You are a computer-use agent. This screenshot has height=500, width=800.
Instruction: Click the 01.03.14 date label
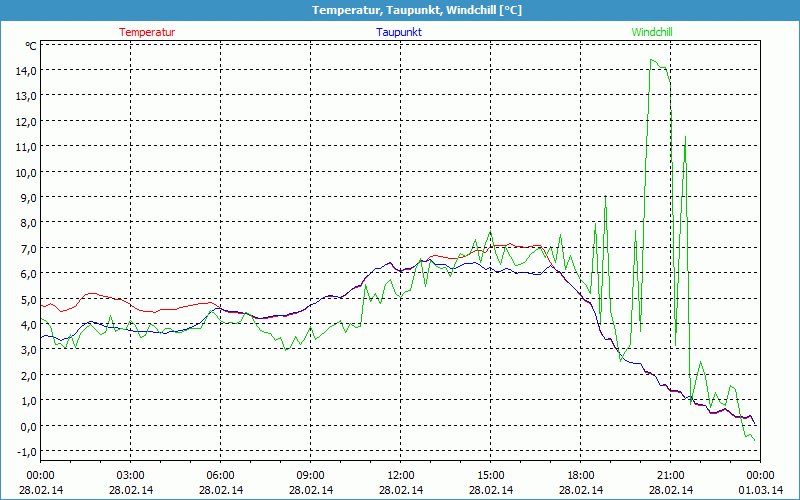(760, 490)
